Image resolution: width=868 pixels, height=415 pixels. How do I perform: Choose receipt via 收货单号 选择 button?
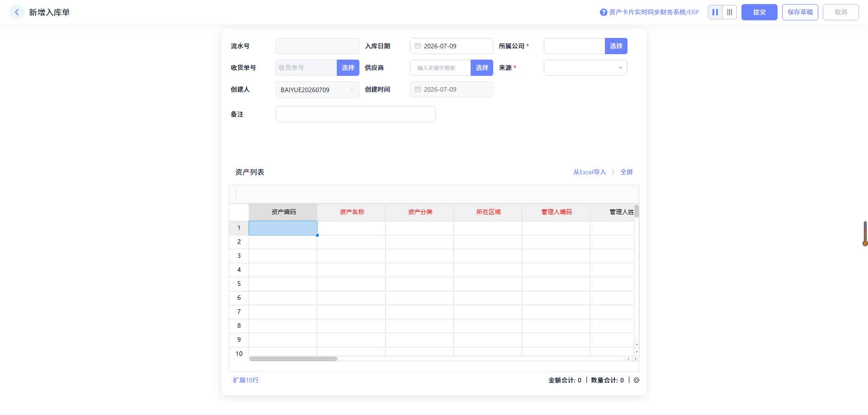click(348, 68)
